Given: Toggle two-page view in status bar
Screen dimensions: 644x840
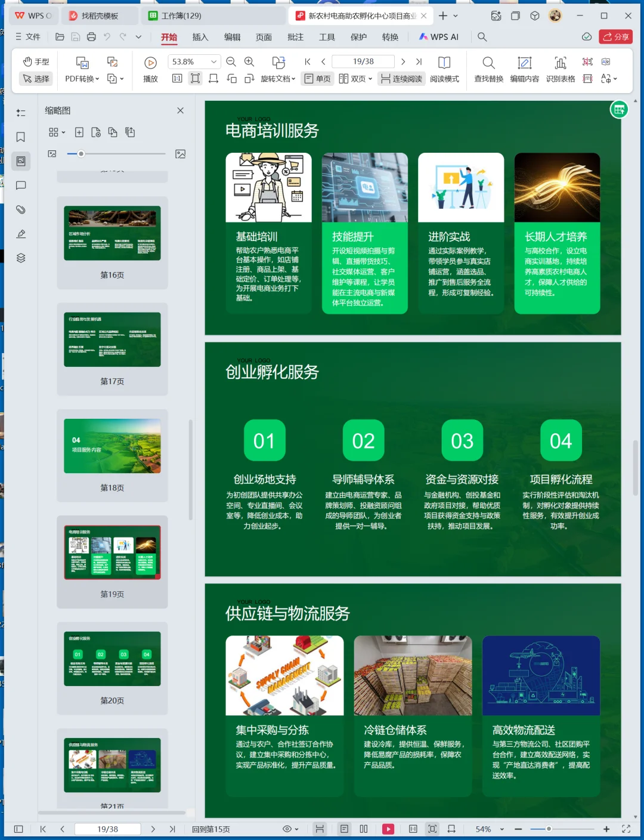Looking at the screenshot, I should point(364,829).
